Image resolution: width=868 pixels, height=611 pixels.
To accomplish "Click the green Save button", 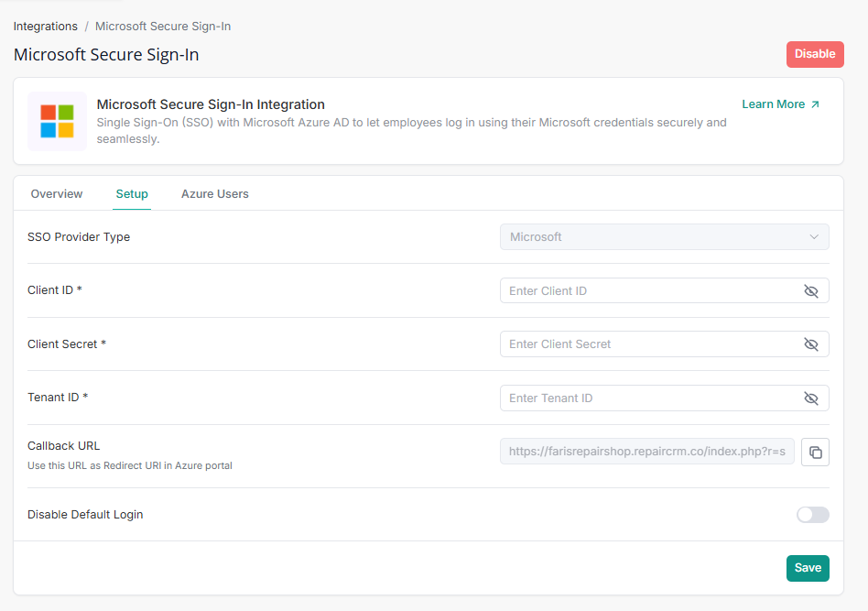I will 807,568.
